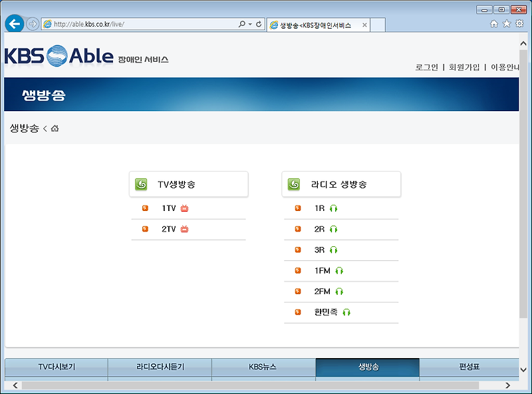The width and height of the screenshot is (532, 394).
Task: Open the KBS뉴스 menu tab
Action: click(x=263, y=367)
